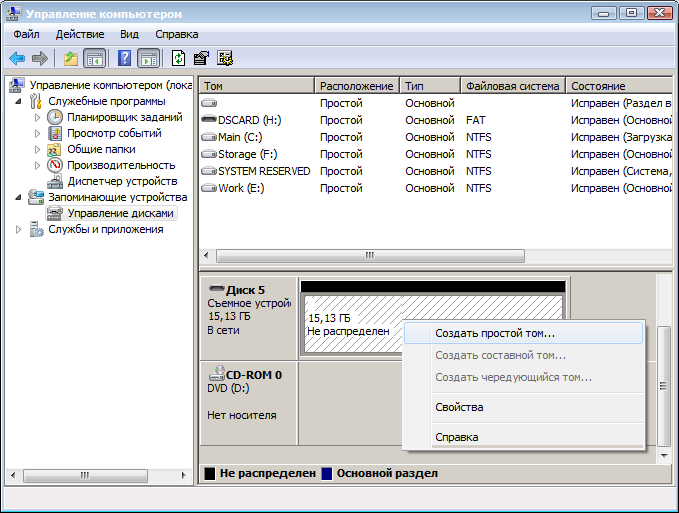Click the Up one level folder icon

pos(70,58)
